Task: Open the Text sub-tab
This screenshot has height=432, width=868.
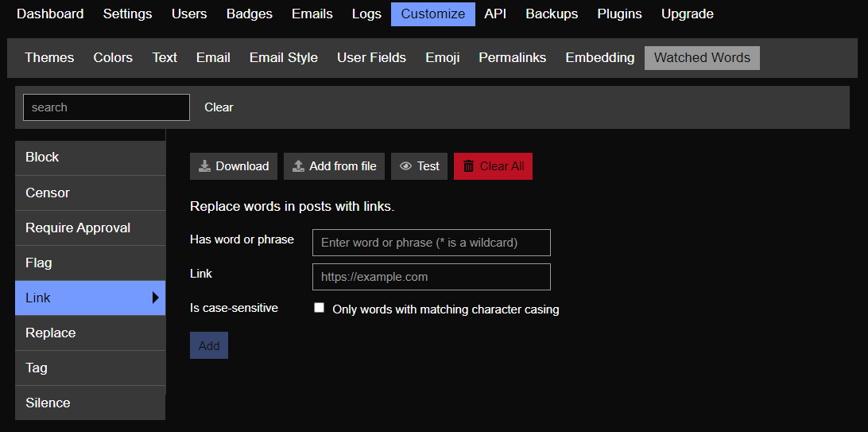Action: pyautogui.click(x=165, y=57)
